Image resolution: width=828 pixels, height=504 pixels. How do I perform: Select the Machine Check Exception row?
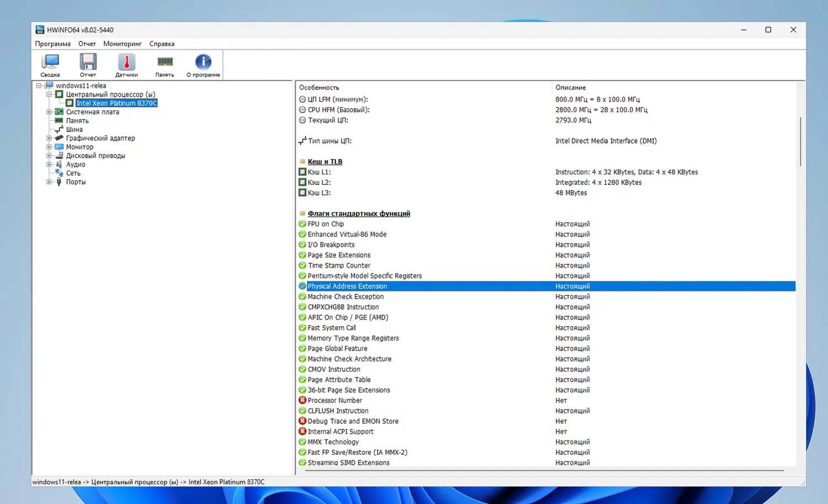coord(546,297)
